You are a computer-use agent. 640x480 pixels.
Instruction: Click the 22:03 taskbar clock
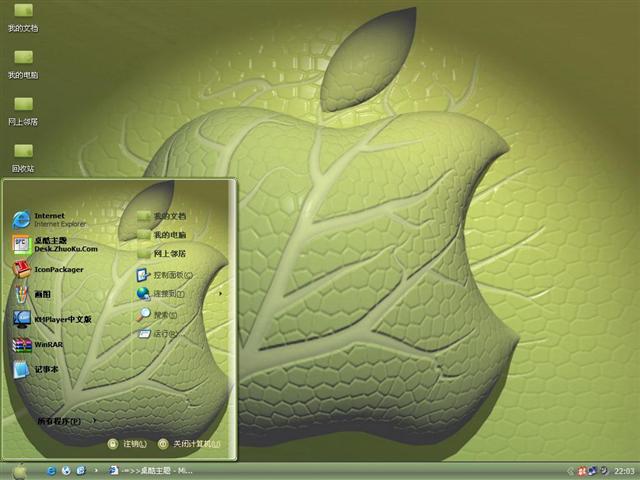[624, 471]
